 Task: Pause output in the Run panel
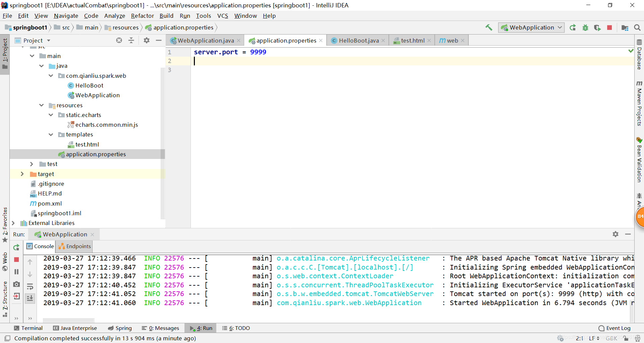pos(16,272)
